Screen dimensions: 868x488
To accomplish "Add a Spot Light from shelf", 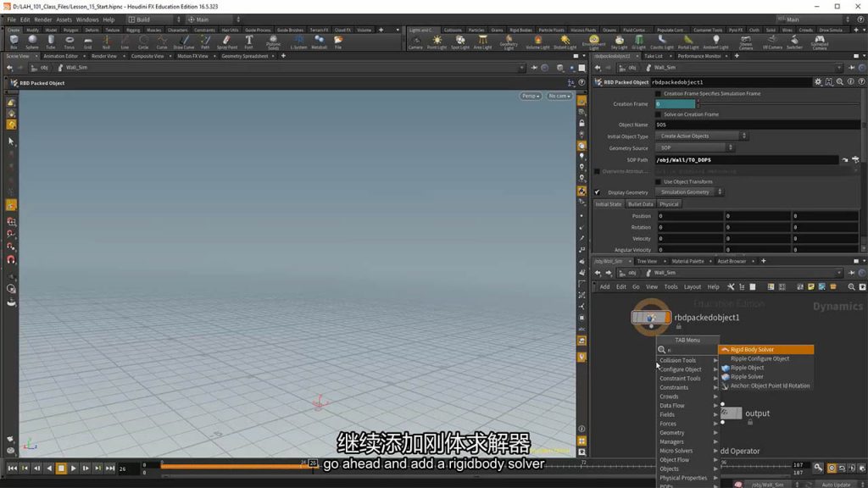I will 460,42.
